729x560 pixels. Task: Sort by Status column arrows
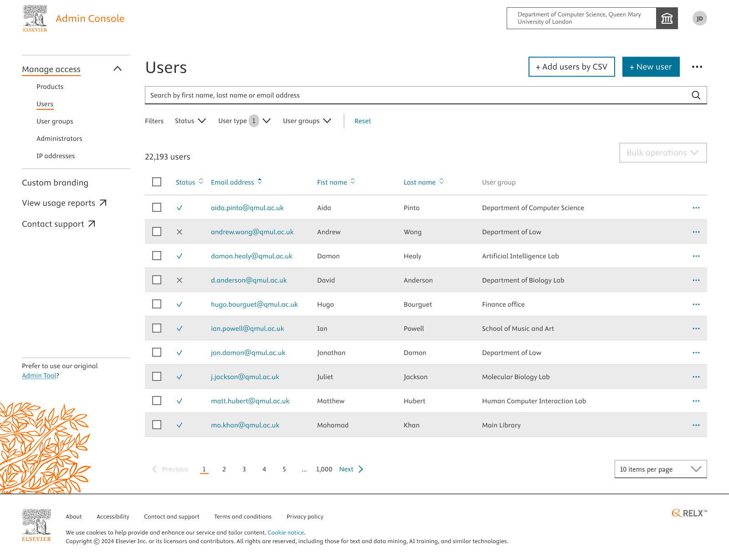(201, 181)
